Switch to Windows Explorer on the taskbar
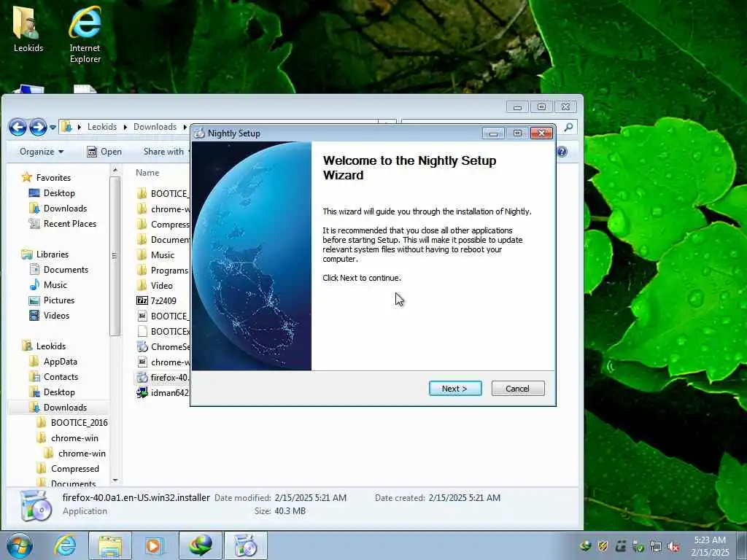This screenshot has height=560, width=747. point(110,545)
